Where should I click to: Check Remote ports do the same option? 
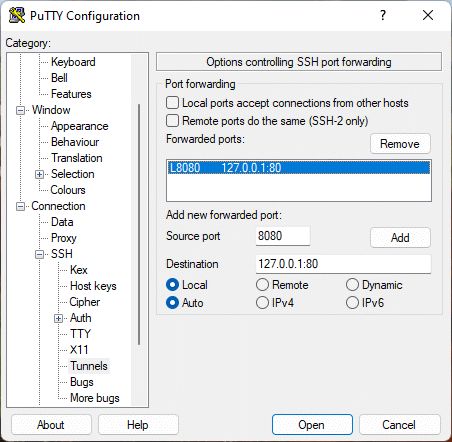(x=172, y=120)
